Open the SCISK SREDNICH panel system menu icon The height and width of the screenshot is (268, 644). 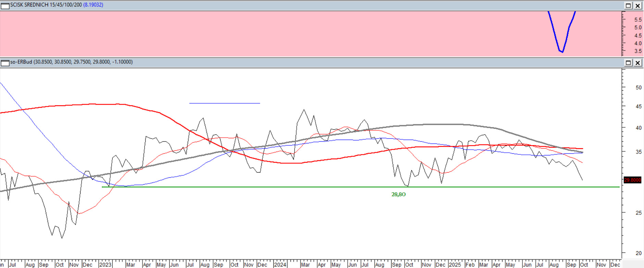(x=5, y=5)
